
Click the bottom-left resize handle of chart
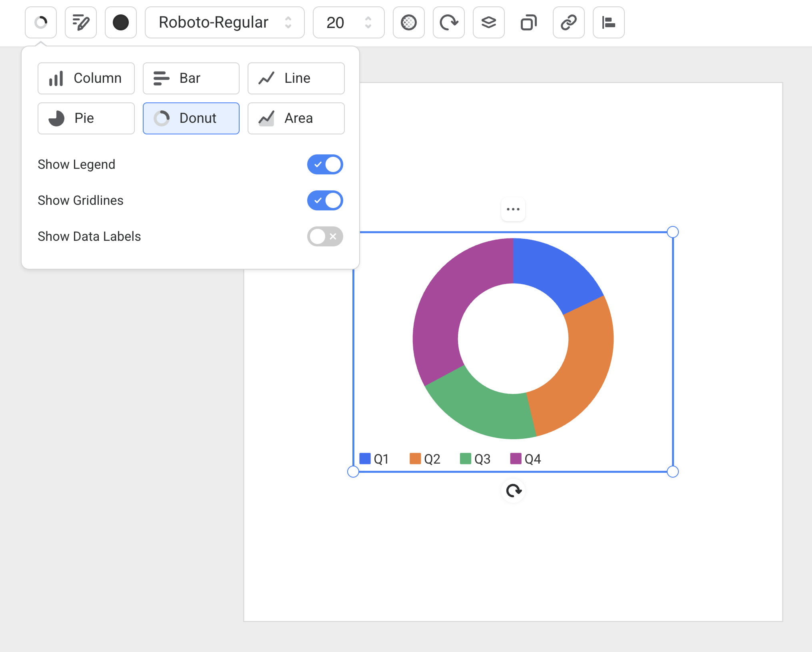click(353, 472)
